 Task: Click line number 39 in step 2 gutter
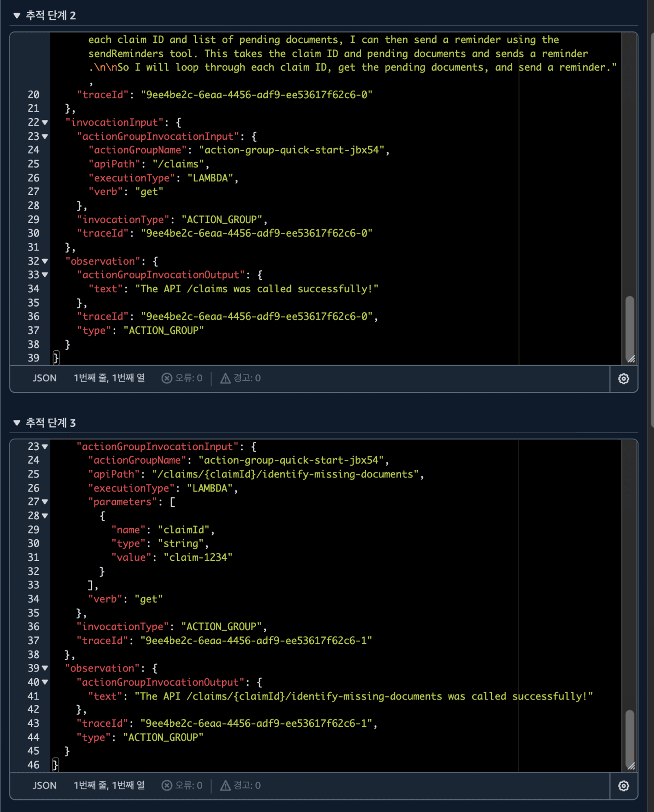(33, 358)
